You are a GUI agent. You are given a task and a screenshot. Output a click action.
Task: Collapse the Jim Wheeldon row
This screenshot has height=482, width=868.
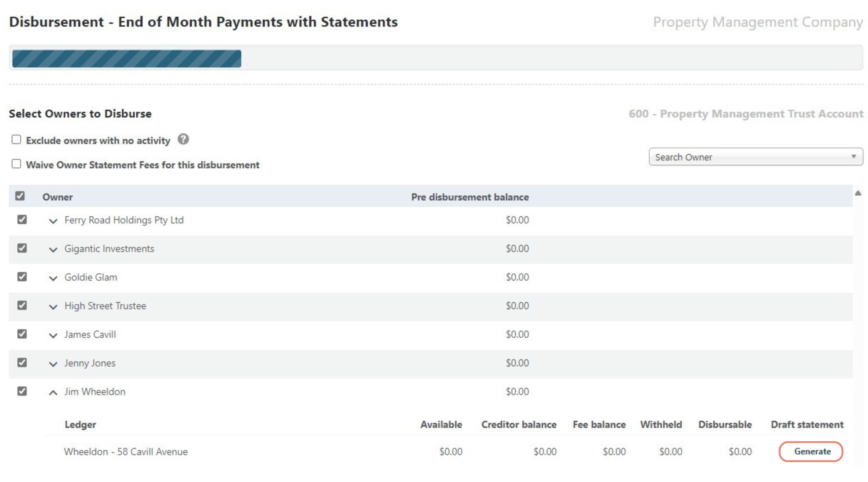[53, 392]
